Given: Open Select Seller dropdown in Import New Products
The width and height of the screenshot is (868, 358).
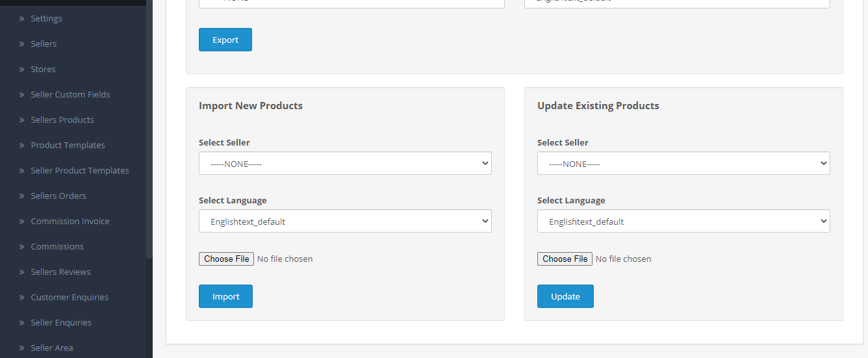Looking at the screenshot, I should coord(345,163).
